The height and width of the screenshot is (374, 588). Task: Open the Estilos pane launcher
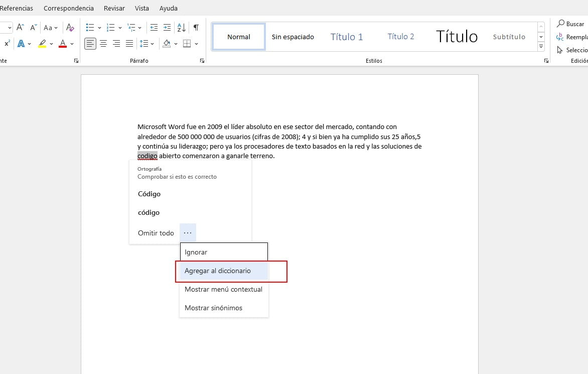click(x=546, y=61)
